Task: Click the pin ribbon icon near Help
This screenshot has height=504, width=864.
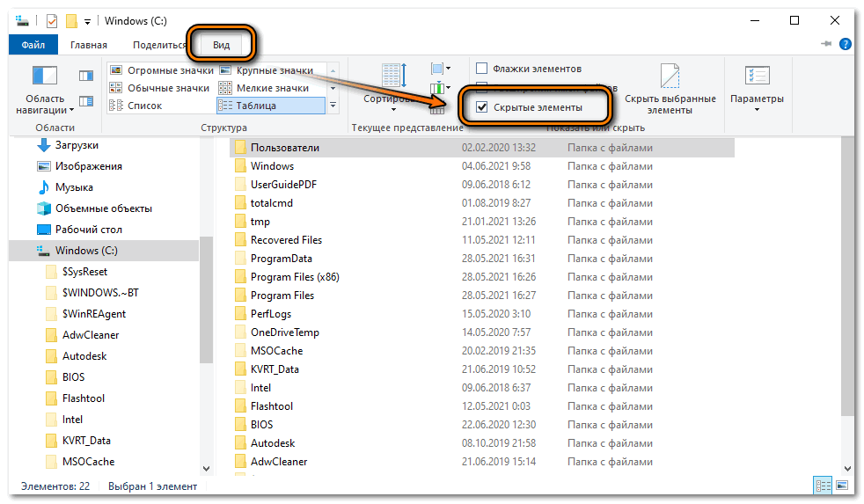Action: pos(826,44)
